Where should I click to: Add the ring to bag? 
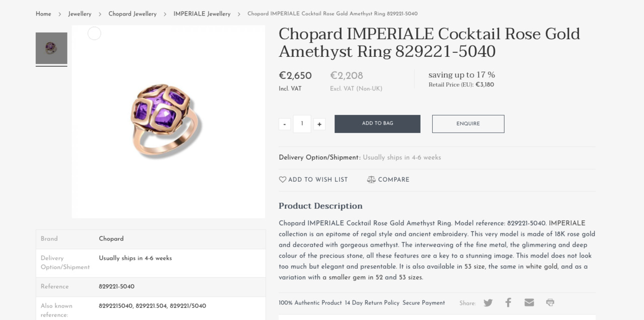point(377,124)
